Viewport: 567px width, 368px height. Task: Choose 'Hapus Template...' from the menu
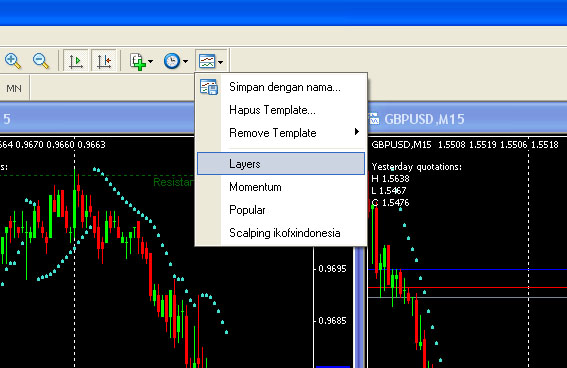[x=281, y=110]
